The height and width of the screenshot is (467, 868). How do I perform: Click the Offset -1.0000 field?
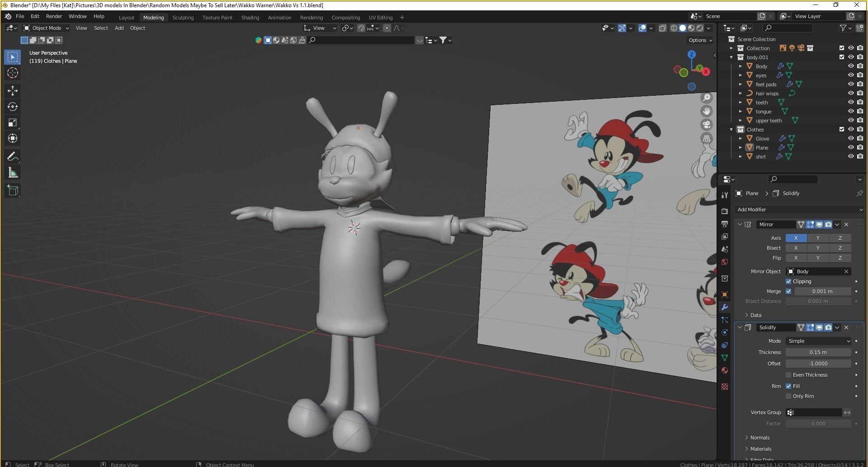[x=818, y=364]
